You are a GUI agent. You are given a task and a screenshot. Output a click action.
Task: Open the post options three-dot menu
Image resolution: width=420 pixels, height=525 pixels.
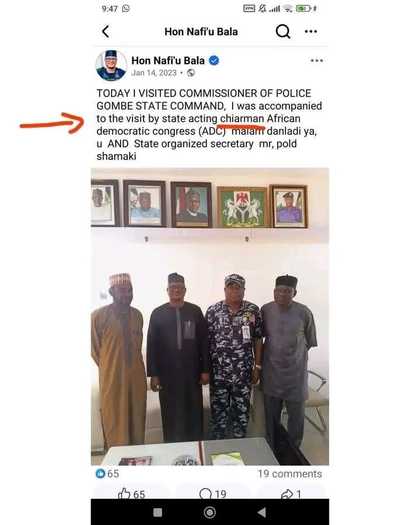pos(316,61)
